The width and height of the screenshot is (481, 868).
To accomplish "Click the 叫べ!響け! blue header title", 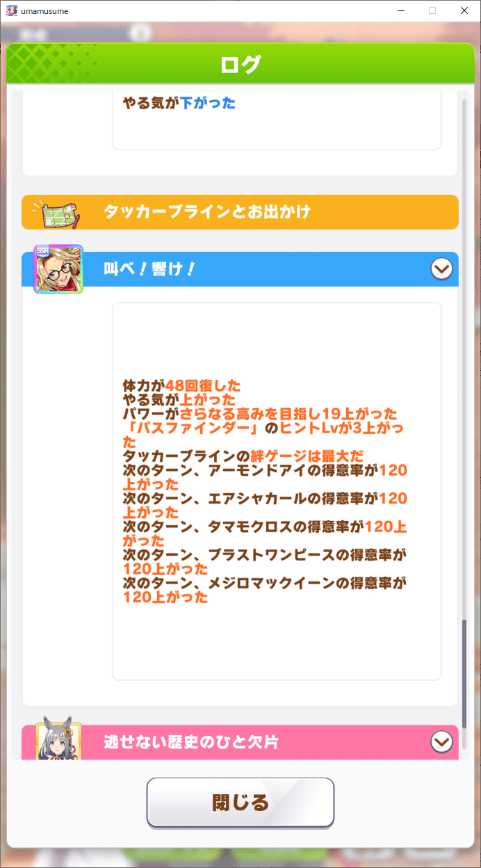I will 149,269.
